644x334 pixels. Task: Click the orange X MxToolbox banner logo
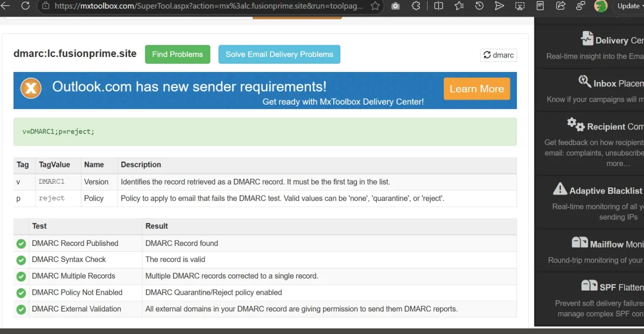(31, 88)
